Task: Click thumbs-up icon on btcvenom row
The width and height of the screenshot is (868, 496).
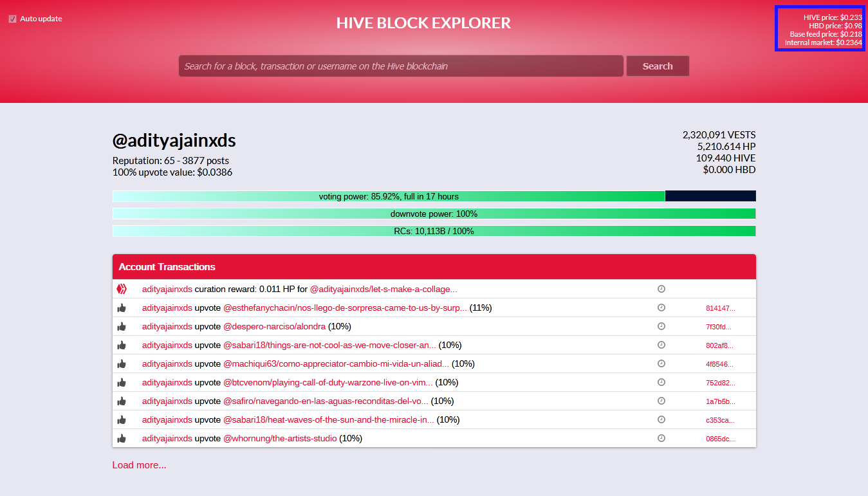Action: (x=122, y=383)
